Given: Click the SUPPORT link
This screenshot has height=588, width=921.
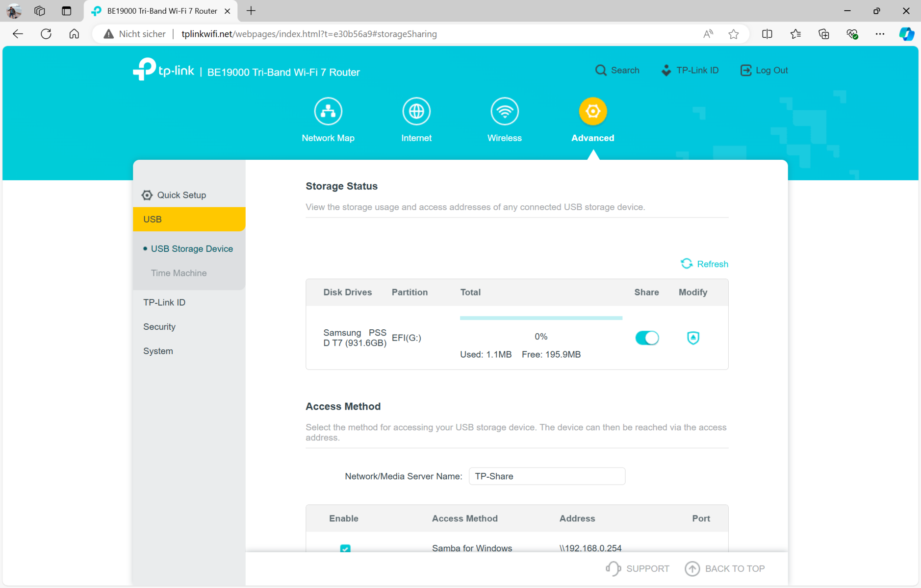Looking at the screenshot, I should tap(638, 568).
